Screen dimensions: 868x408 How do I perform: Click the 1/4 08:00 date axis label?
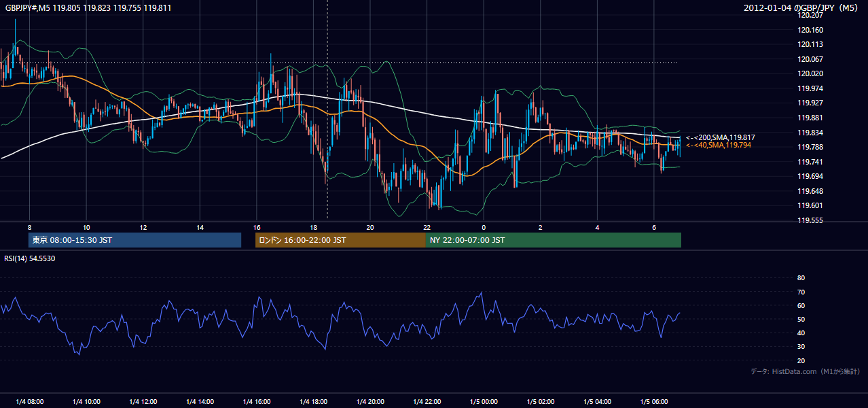[x=29, y=402]
